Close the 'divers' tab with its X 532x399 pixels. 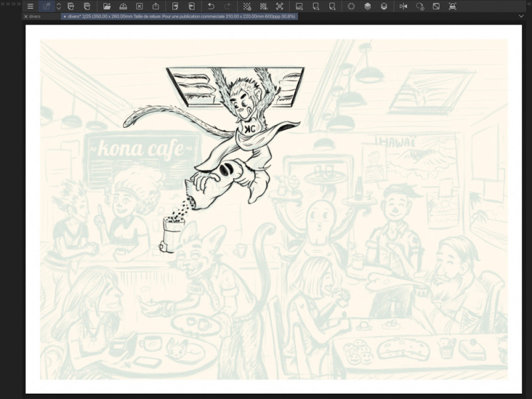(26, 16)
